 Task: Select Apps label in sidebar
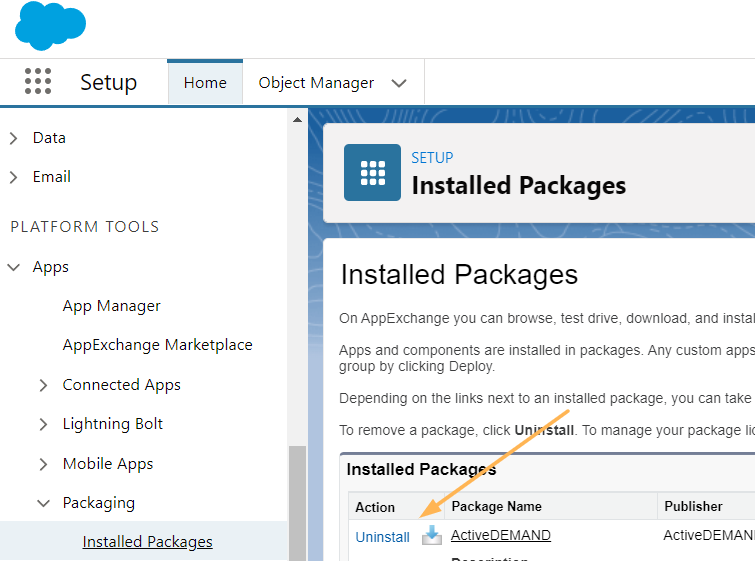point(51,267)
